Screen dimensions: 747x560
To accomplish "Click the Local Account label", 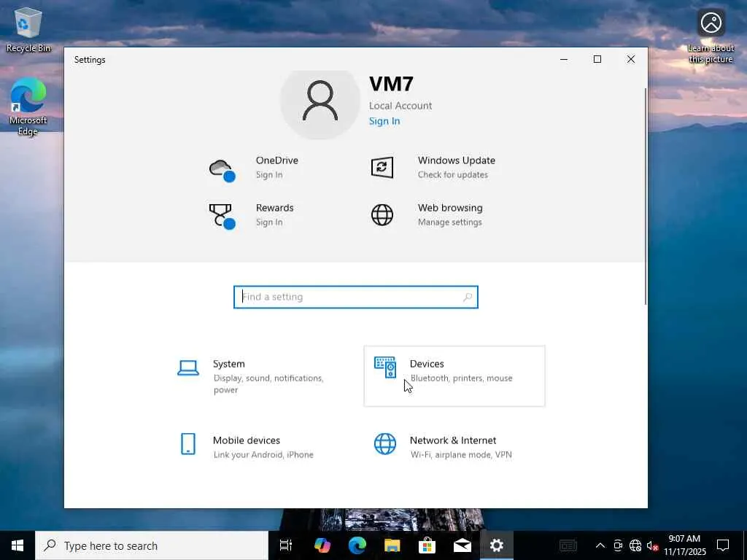I will point(400,106).
